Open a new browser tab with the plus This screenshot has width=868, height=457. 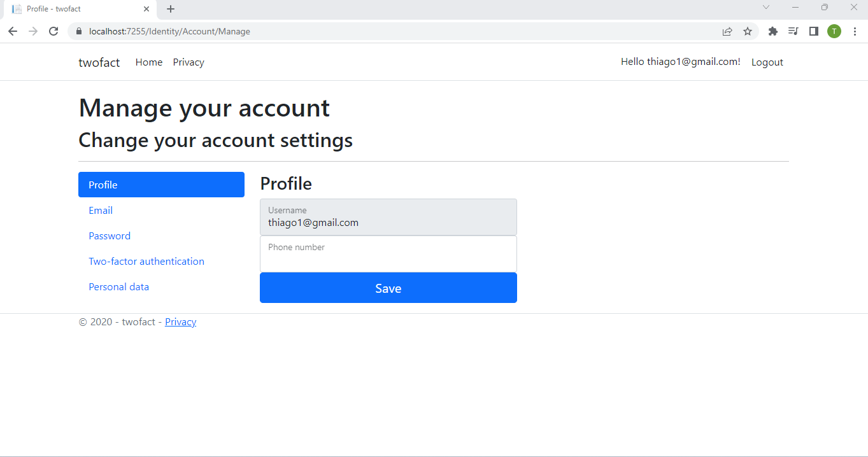[x=169, y=9]
